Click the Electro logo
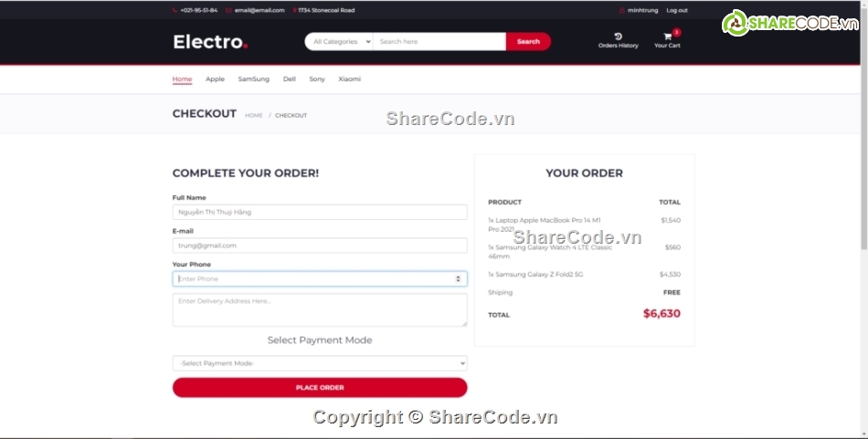This screenshot has width=868, height=439. pyautogui.click(x=210, y=41)
